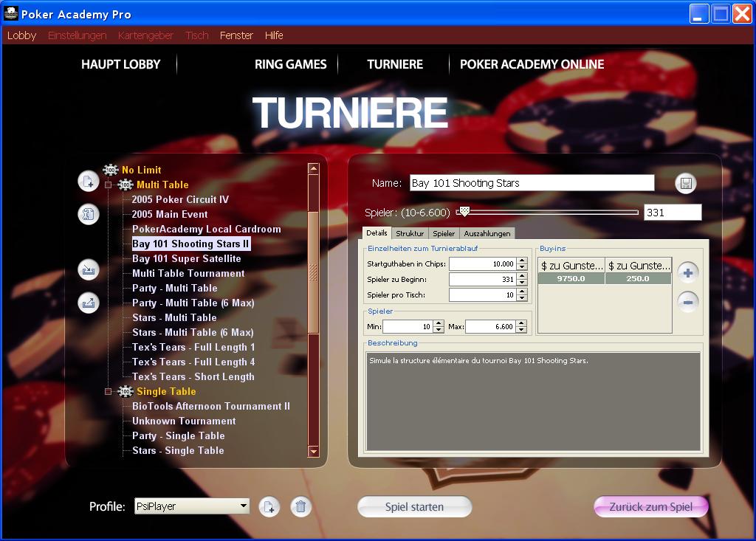Increase Startguthaben in Chips with up arrow

(522, 261)
